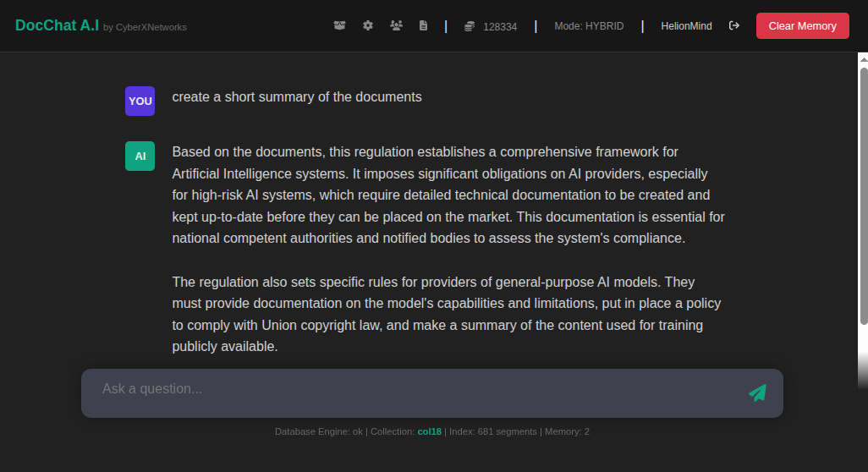The width and height of the screenshot is (868, 472).
Task: Click the coins token balance icon
Action: tap(470, 26)
